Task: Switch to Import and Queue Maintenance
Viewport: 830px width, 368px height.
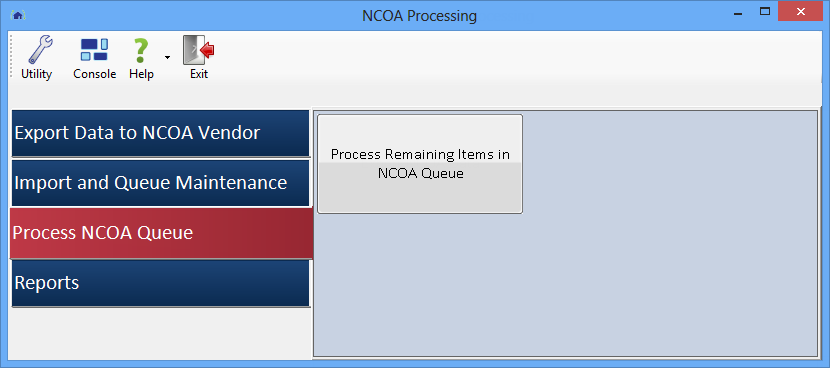Action: tap(160, 183)
